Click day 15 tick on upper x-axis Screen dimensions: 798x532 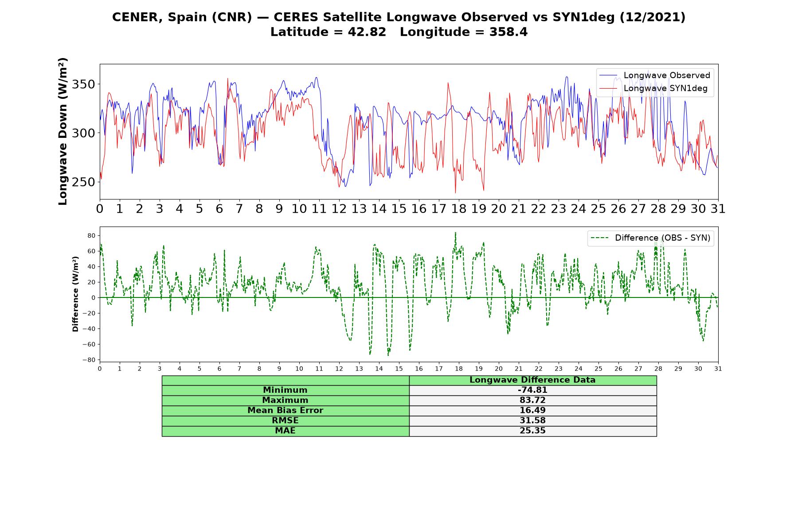point(399,209)
